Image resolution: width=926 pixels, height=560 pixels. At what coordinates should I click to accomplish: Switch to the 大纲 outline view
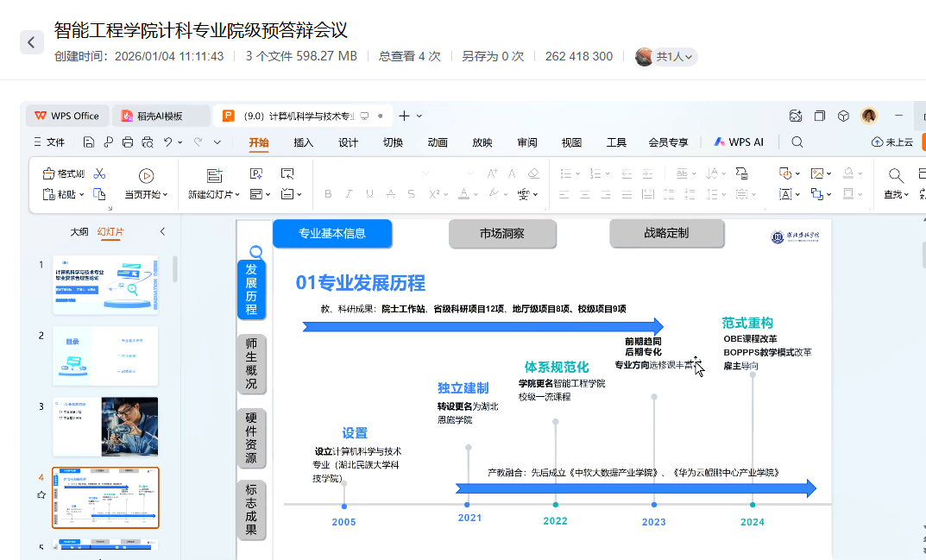coord(79,232)
